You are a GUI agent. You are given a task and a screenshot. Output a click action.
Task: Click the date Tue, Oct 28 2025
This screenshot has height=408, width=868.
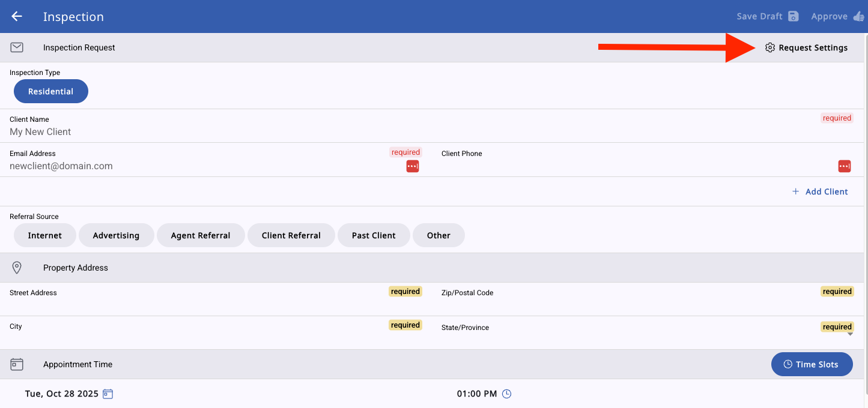[x=61, y=394]
